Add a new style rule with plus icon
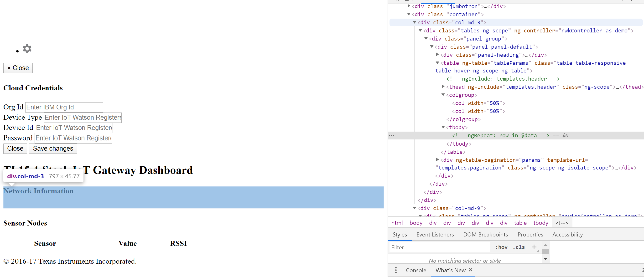644x277 pixels. [534, 247]
